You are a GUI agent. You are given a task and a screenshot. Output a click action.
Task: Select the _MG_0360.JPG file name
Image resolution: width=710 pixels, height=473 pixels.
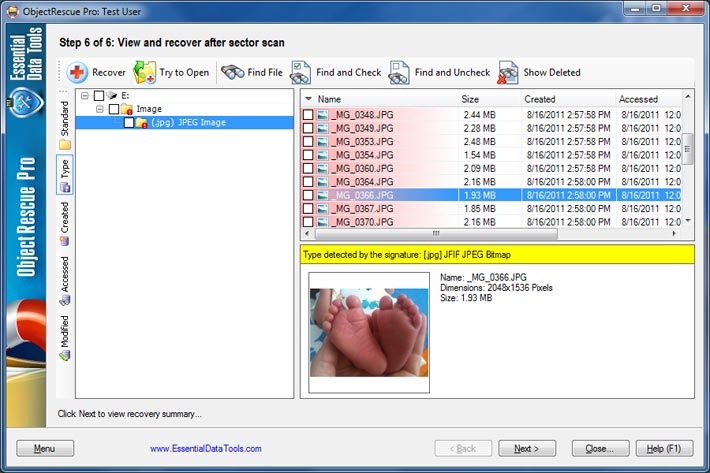362,168
